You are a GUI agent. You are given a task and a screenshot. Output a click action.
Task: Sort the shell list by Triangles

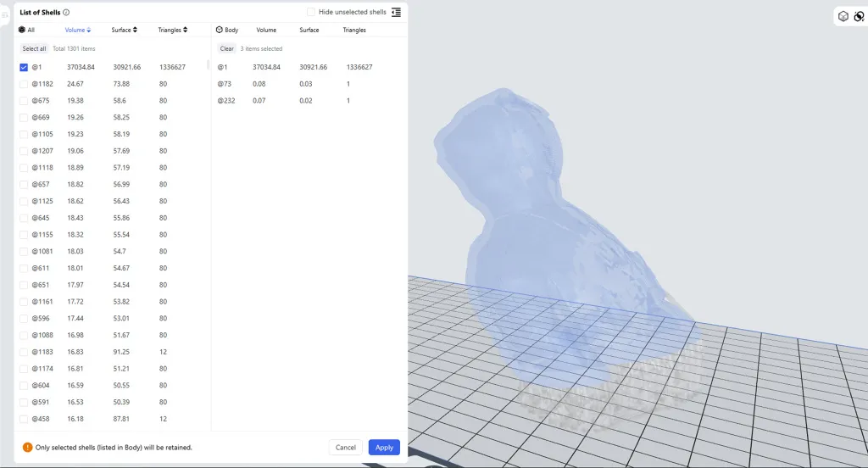(172, 30)
